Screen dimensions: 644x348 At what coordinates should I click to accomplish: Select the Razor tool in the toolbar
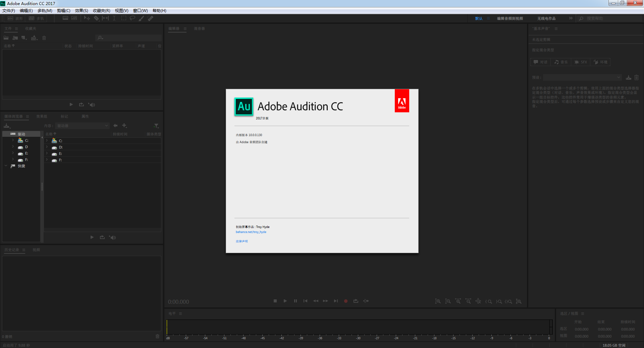coord(96,18)
